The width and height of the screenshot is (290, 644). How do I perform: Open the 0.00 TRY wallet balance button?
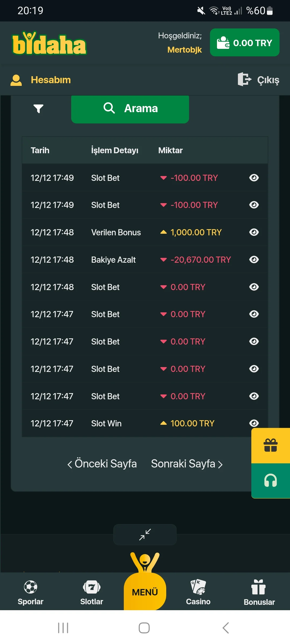click(x=245, y=43)
